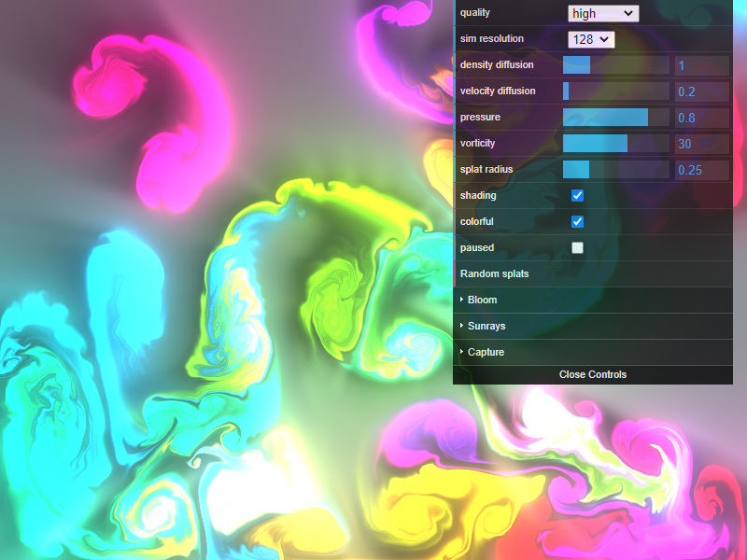Click the density diffusion value field
Image resolution: width=747 pixels, height=560 pixels.
click(701, 65)
